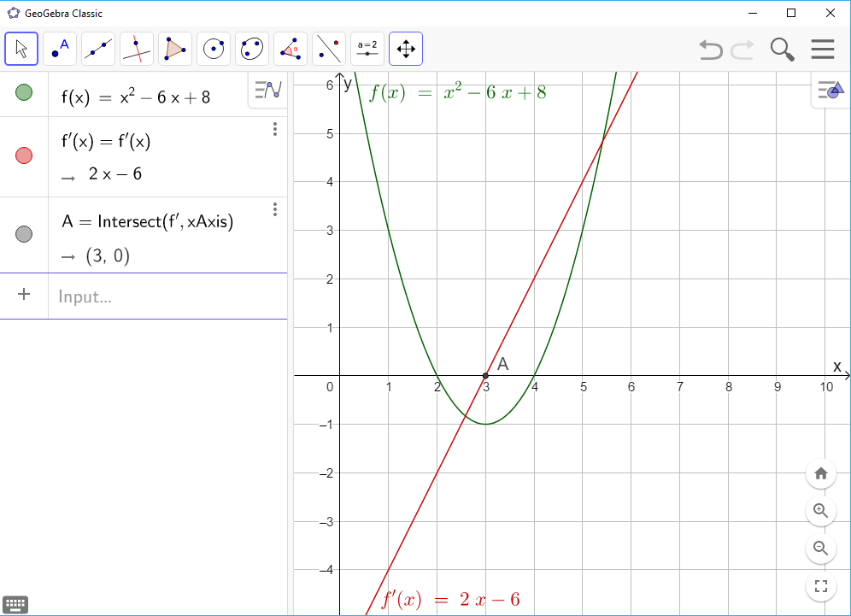Select the A = Intersect(f', xAxis) row
851x616 pixels.
pyautogui.click(x=144, y=236)
